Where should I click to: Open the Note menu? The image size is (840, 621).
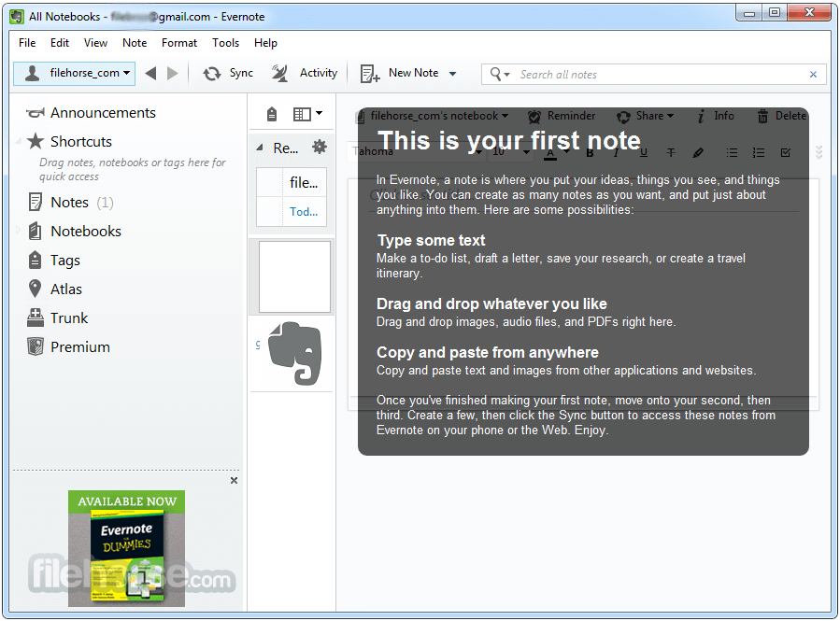point(135,43)
